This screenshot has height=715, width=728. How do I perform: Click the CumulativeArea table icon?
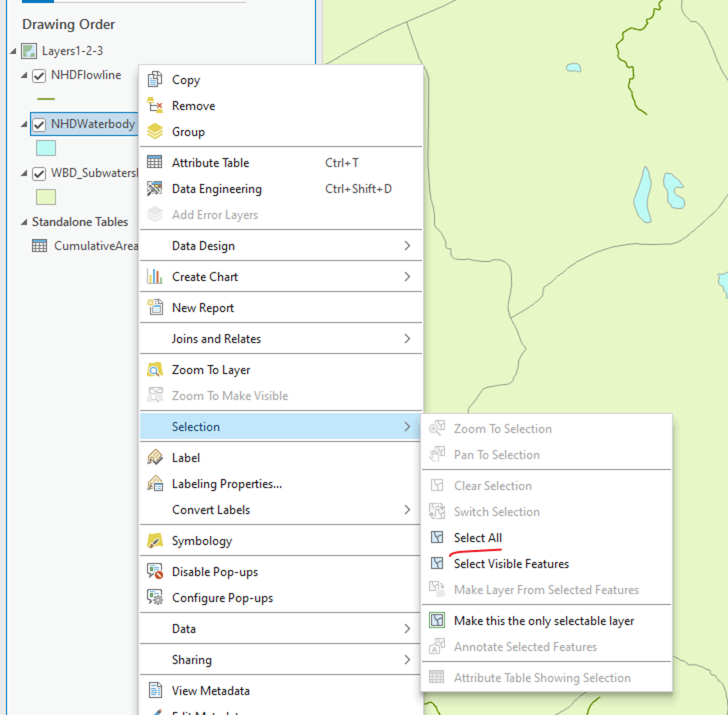pos(40,246)
